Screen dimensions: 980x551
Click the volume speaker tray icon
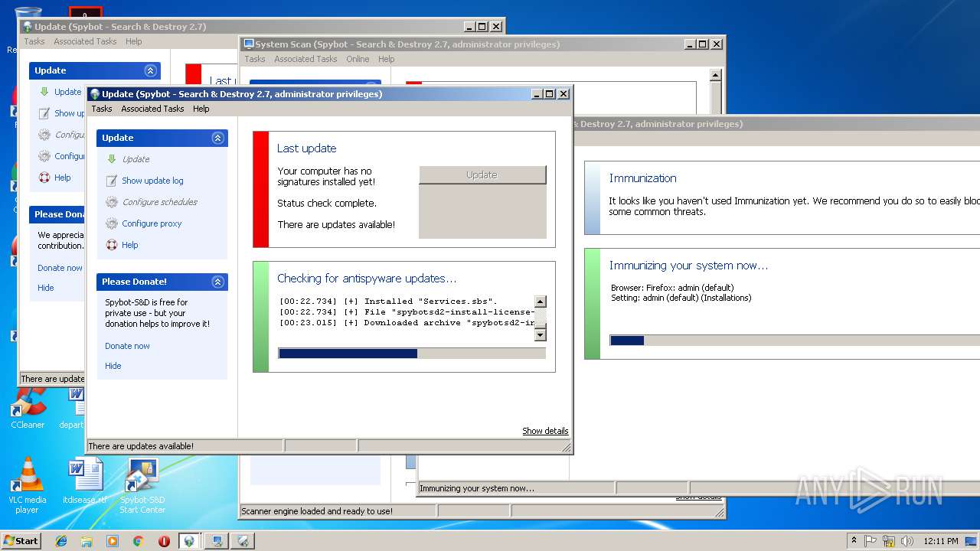[x=907, y=541]
